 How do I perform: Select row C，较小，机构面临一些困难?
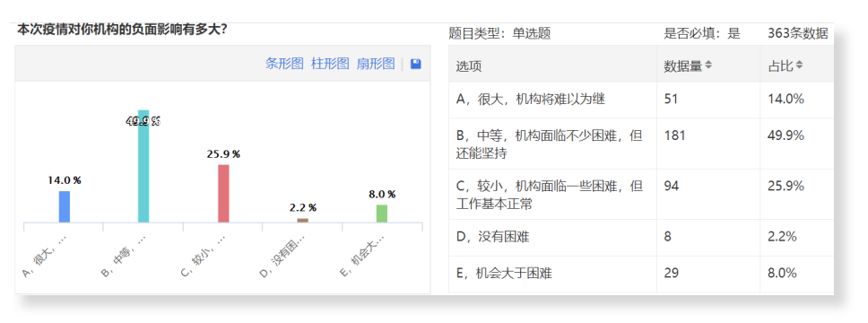tap(641, 194)
